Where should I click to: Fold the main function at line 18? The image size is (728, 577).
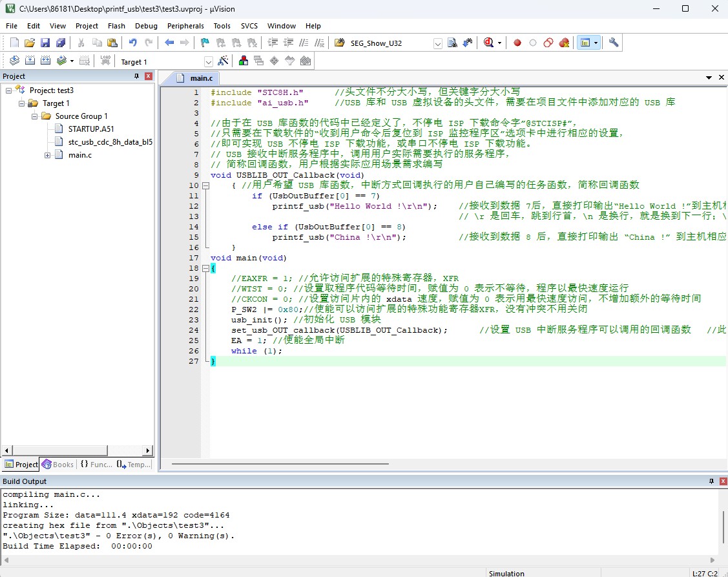pos(205,268)
